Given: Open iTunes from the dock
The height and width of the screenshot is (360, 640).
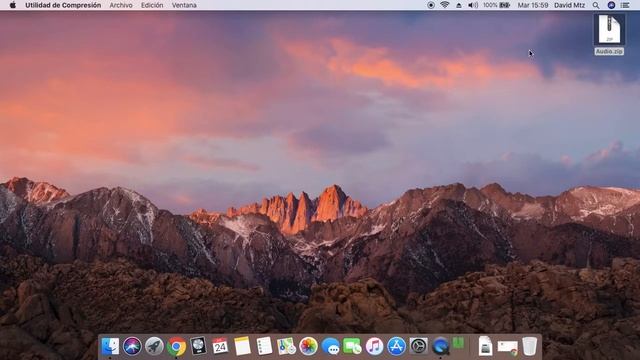Looking at the screenshot, I should [374, 346].
